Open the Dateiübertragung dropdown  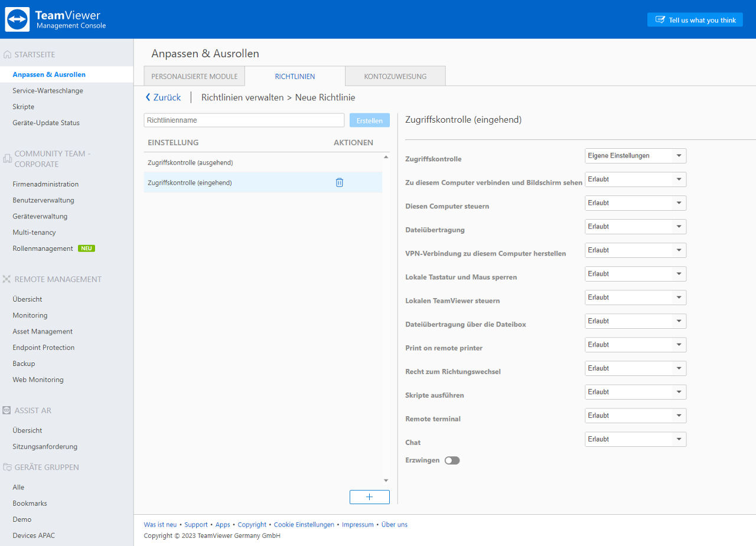pyautogui.click(x=636, y=227)
